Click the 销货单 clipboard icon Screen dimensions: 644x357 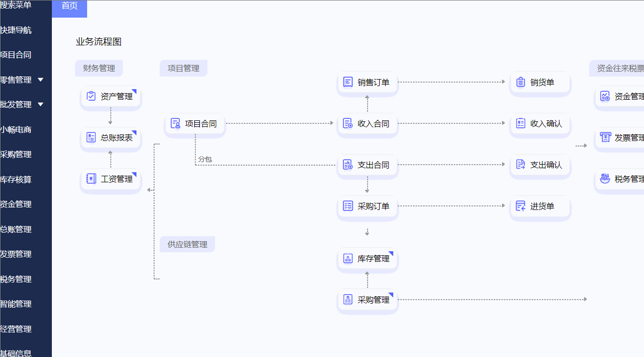pos(521,82)
